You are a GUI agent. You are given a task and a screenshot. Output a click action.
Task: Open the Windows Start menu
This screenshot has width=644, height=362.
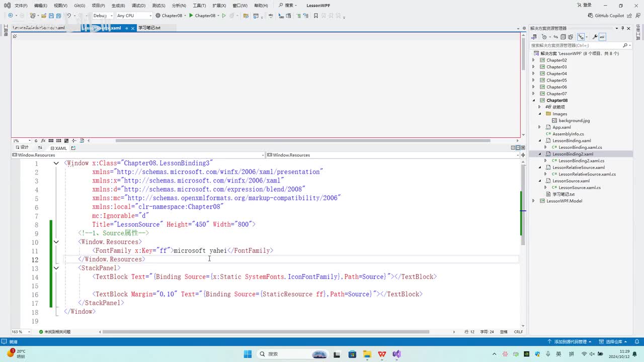point(248,354)
